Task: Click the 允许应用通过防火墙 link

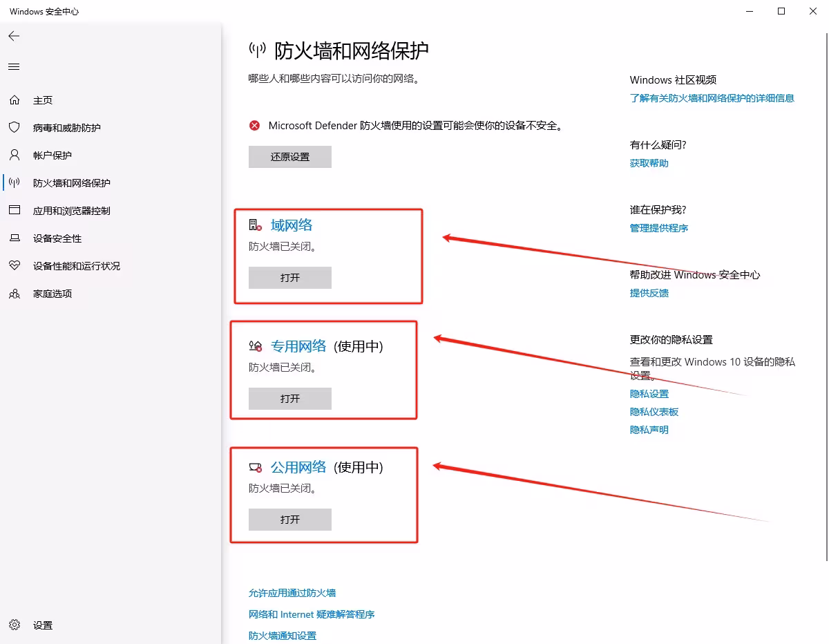Action: [x=292, y=593]
